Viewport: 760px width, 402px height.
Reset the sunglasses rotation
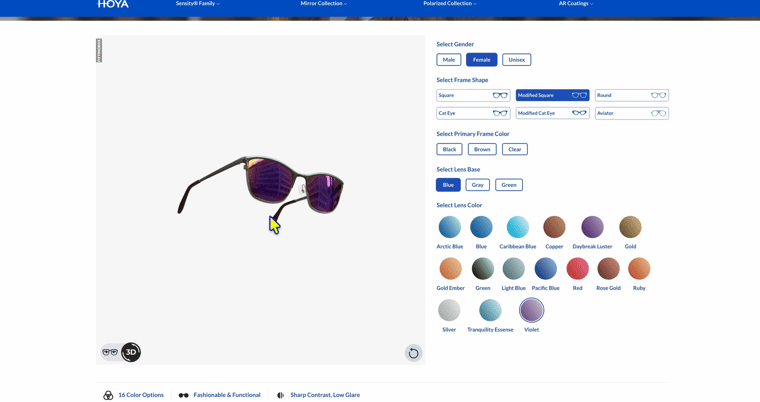pos(413,353)
